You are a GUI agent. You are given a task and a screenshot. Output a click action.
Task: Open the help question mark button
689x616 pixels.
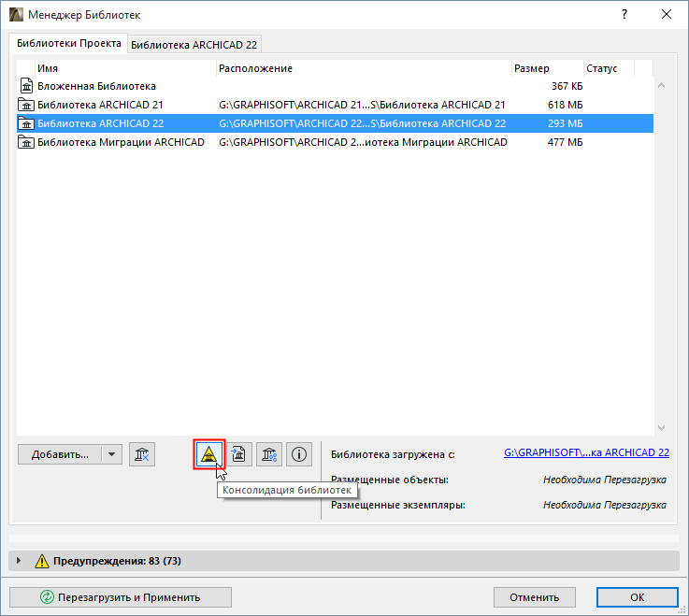(624, 15)
